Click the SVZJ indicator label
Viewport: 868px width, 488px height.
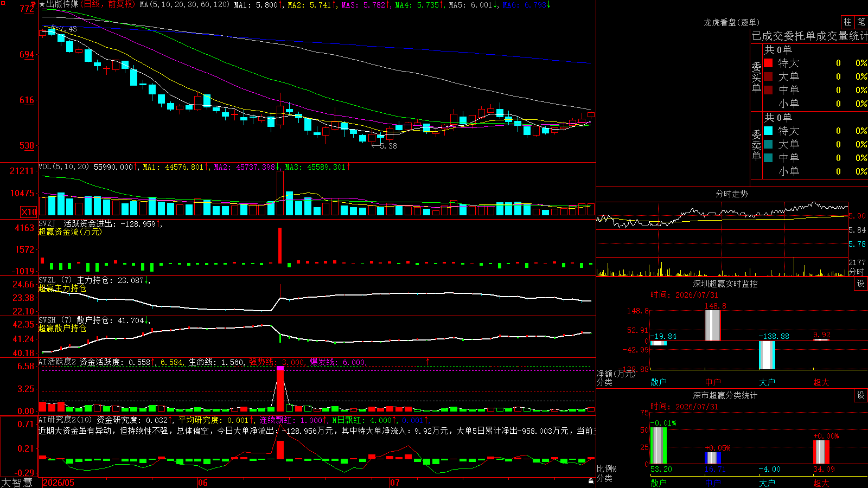[47, 223]
